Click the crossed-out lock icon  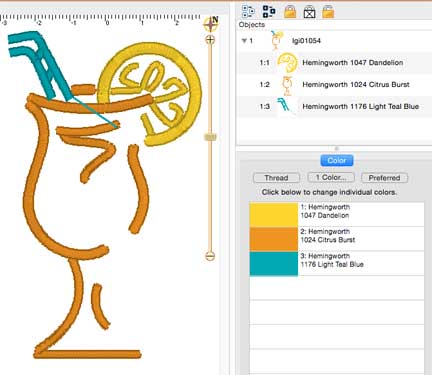pyautogui.click(x=309, y=12)
